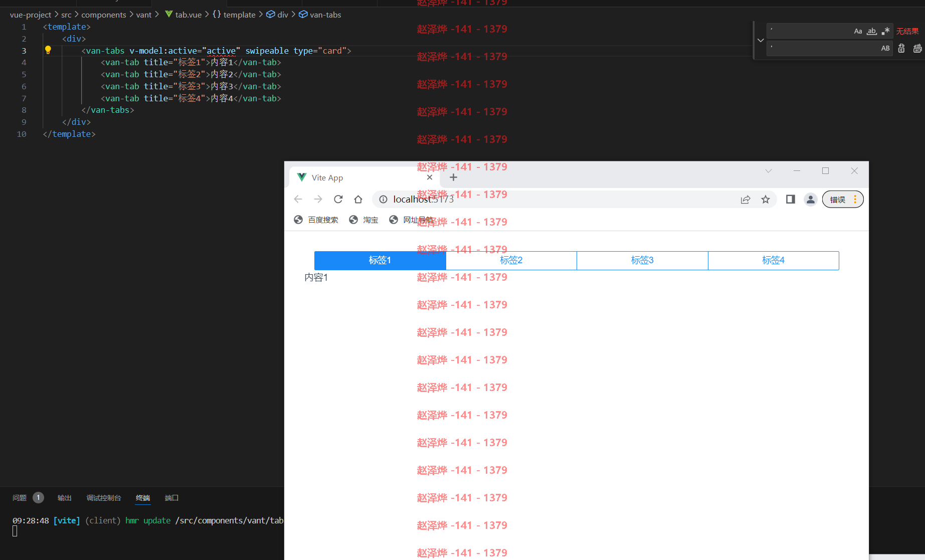Select 标签2 tab in page

pyautogui.click(x=511, y=260)
